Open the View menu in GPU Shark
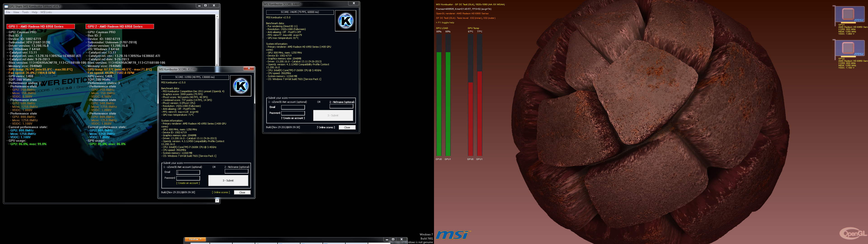This screenshot has height=244, width=868. pos(16,12)
